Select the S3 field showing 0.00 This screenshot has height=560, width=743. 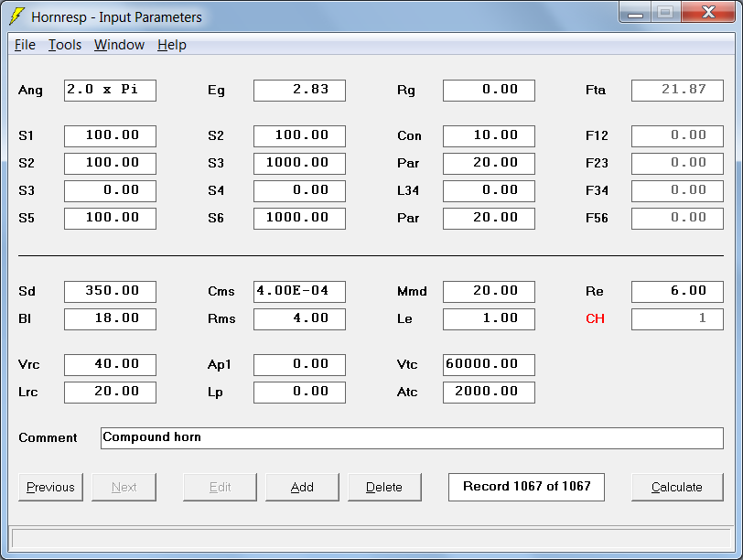pos(110,191)
